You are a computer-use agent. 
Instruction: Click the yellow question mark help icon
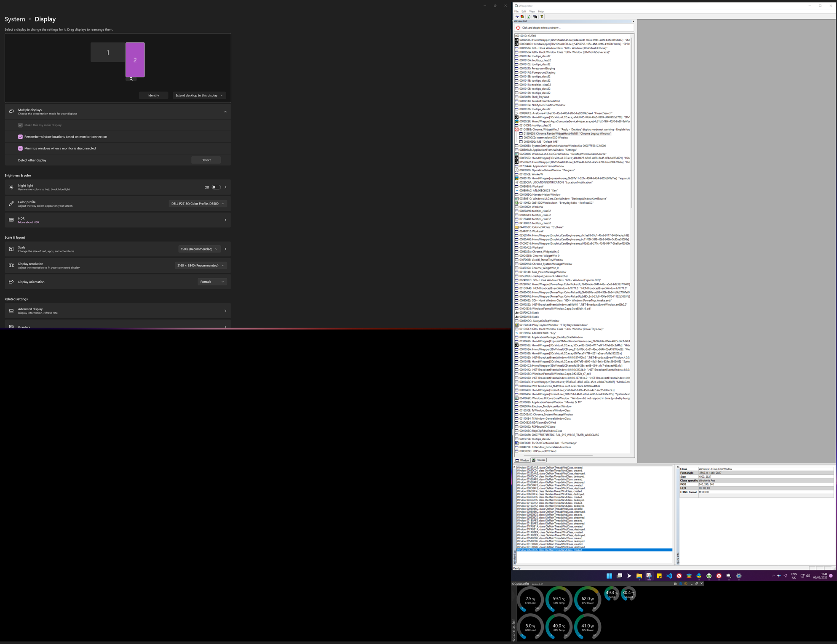pos(542,16)
